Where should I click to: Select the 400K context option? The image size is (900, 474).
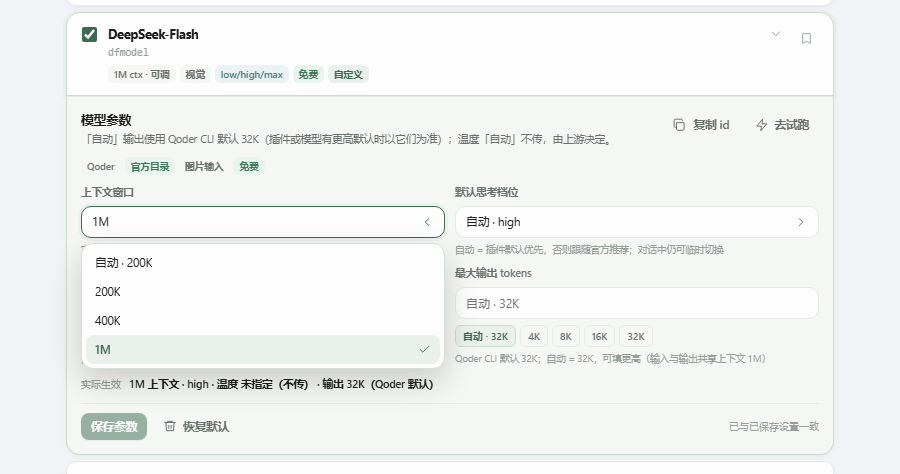coord(263,320)
